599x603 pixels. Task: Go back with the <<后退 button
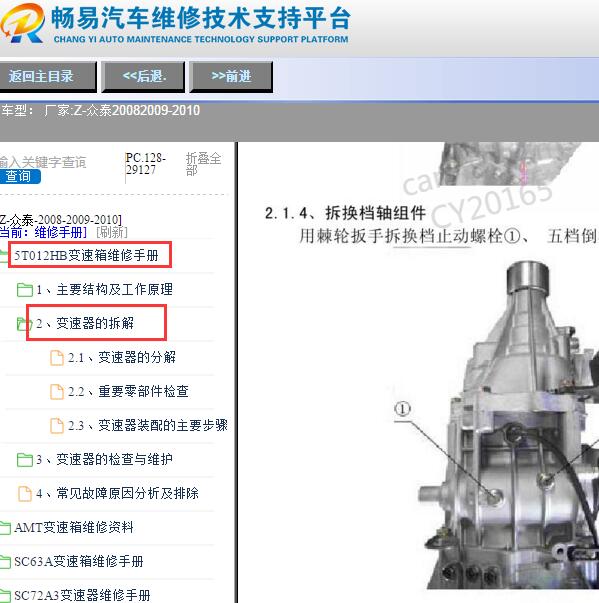(x=143, y=77)
